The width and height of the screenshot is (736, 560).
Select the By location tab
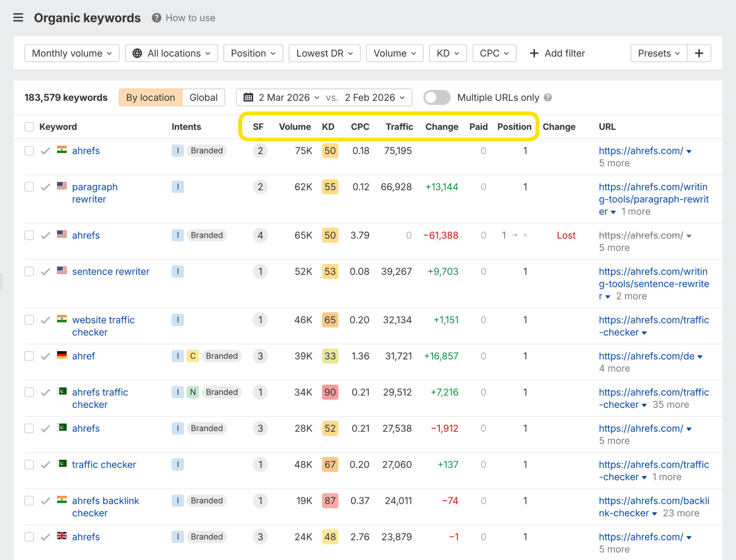pyautogui.click(x=150, y=97)
